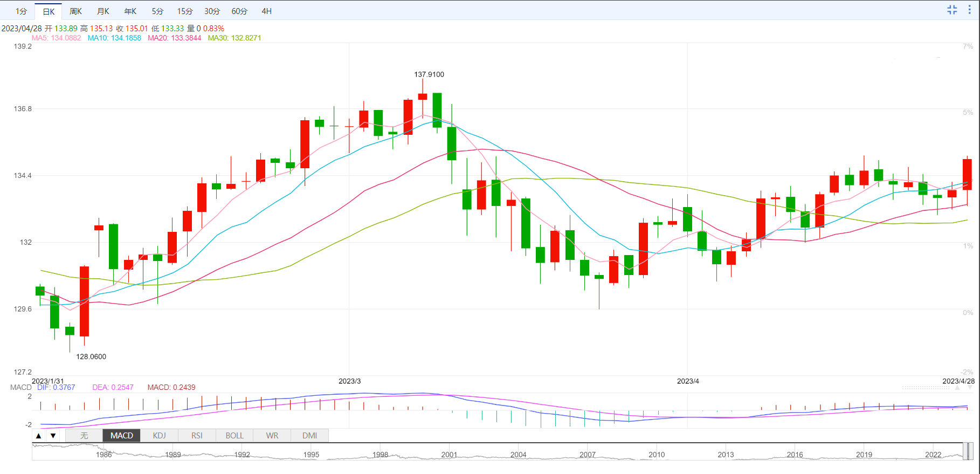Screen dimensions: 980x474
Task: Switch to the 月K monthly chart
Action: click(103, 11)
